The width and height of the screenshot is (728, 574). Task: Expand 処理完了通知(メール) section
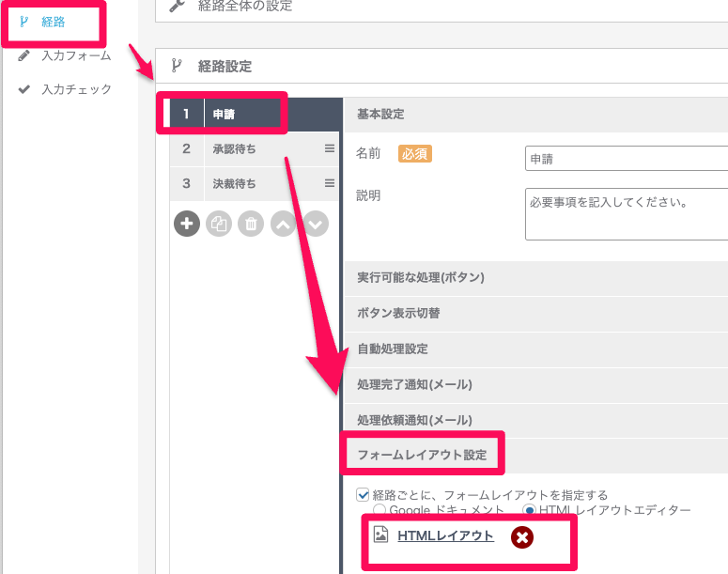(x=535, y=385)
